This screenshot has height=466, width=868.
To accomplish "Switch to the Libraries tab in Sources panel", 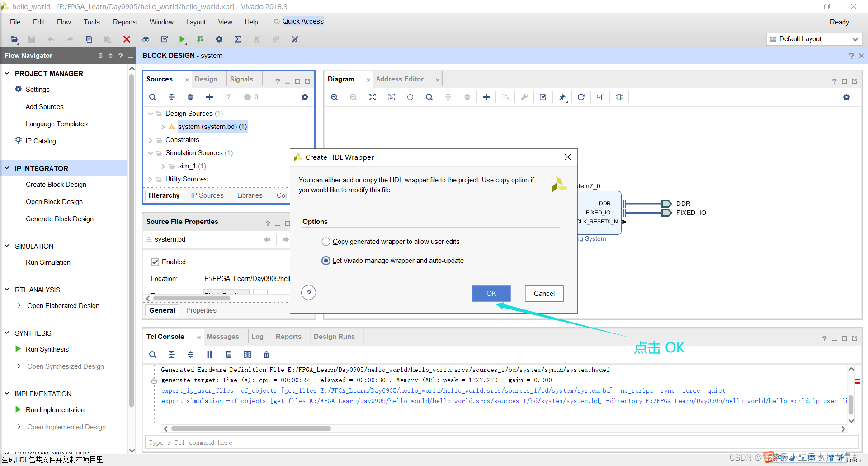I will [x=250, y=195].
